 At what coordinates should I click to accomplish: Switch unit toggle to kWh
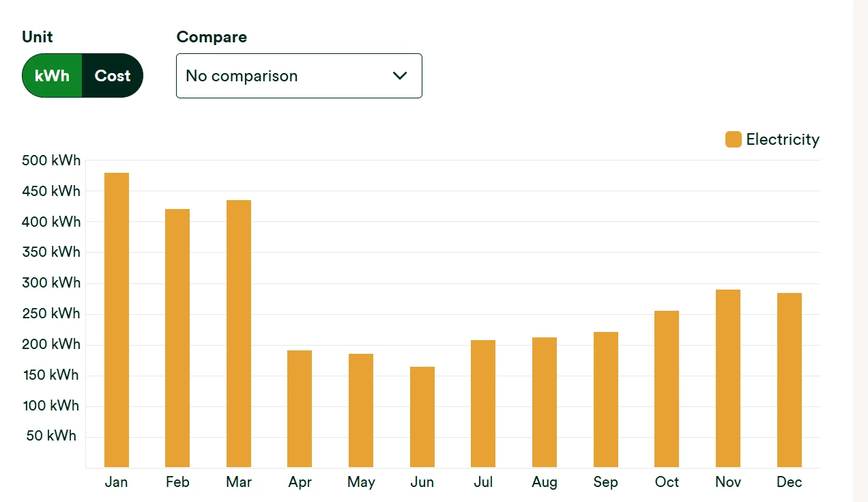click(x=53, y=76)
